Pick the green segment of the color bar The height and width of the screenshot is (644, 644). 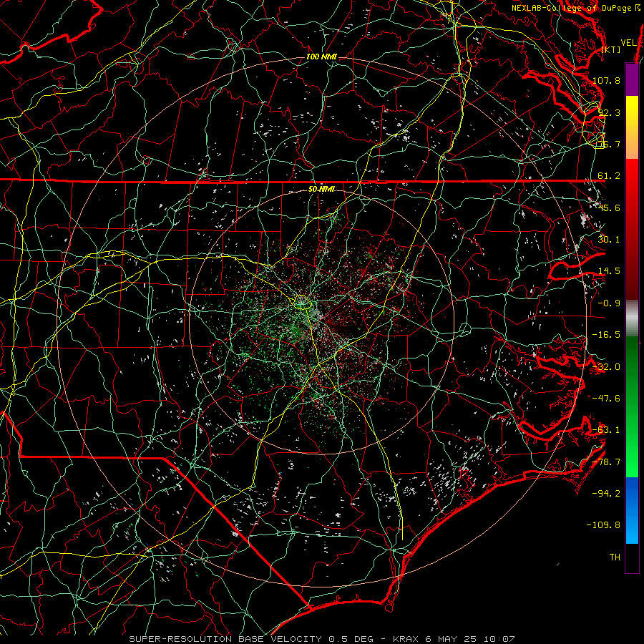tap(632, 406)
